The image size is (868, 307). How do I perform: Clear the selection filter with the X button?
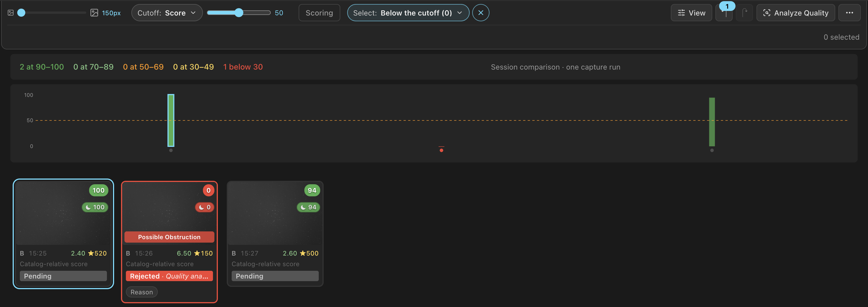[x=481, y=13]
